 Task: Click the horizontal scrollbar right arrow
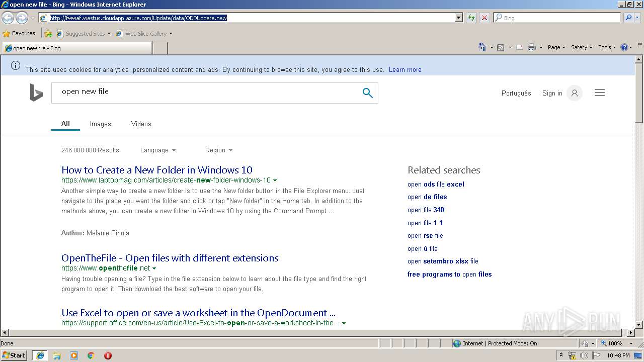click(x=631, y=332)
